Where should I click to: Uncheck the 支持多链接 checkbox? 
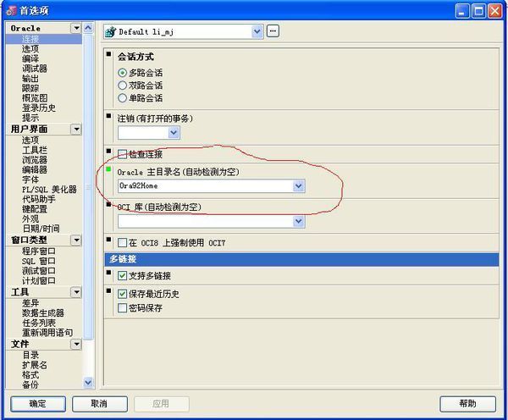point(122,276)
